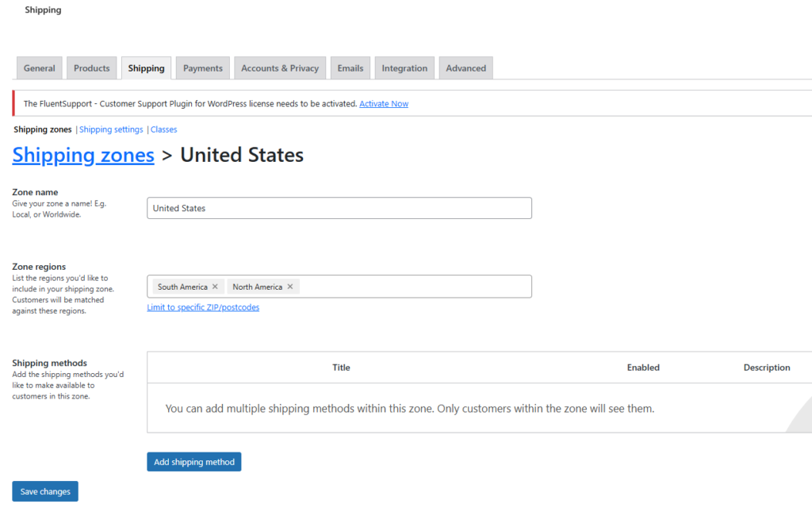Viewport: 812px width, 508px height.
Task: Click the Shipping page title at top
Action: [x=43, y=10]
